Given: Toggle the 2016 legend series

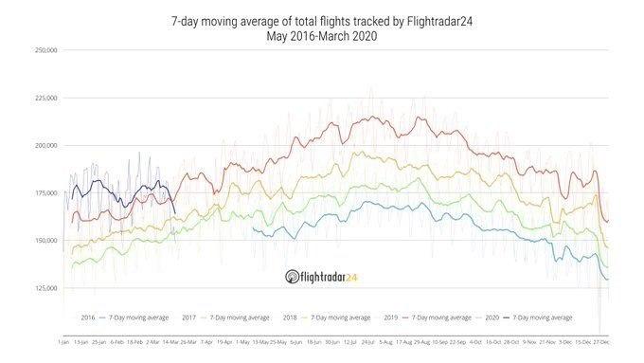Looking at the screenshot, I should [x=87, y=318].
